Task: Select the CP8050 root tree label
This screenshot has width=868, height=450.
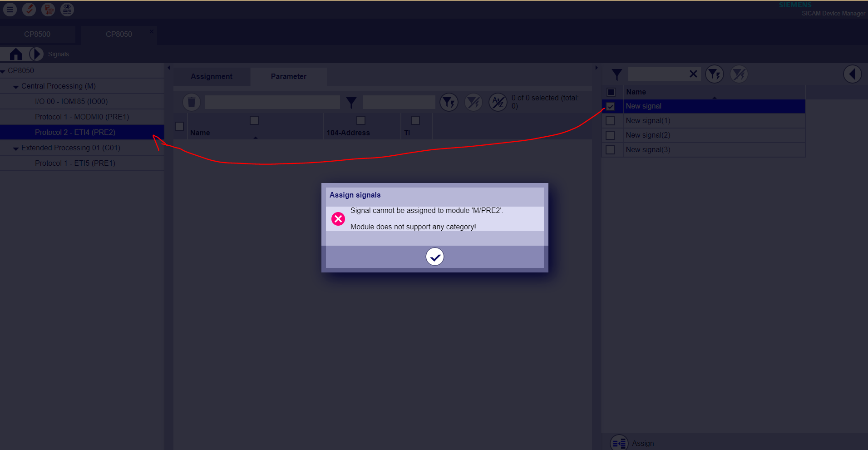Action: tap(21, 70)
